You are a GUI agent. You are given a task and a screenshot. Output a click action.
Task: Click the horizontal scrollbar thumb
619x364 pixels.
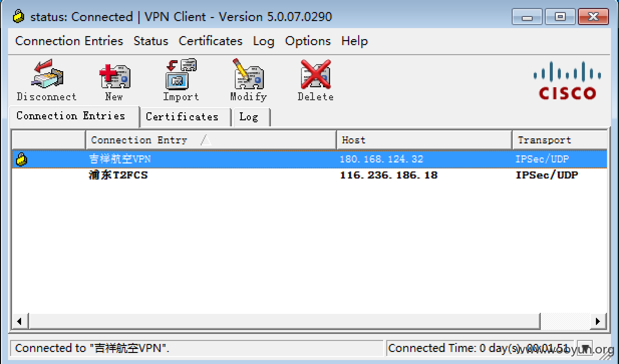(284, 321)
